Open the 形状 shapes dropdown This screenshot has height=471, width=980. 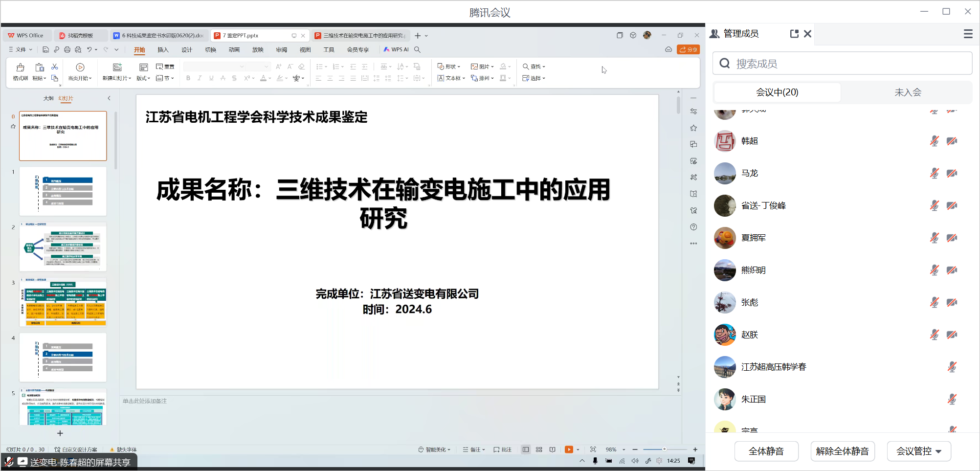(x=449, y=67)
